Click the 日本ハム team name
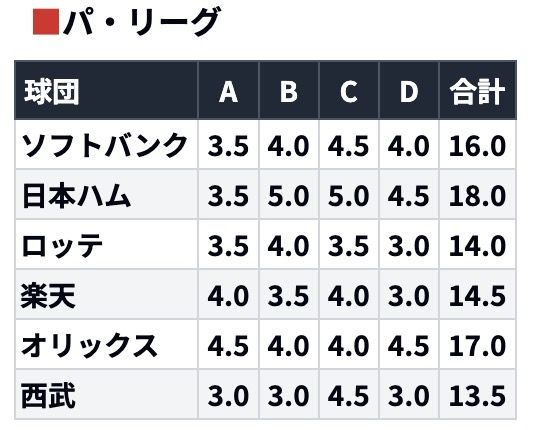The image size is (534, 430). [77, 196]
